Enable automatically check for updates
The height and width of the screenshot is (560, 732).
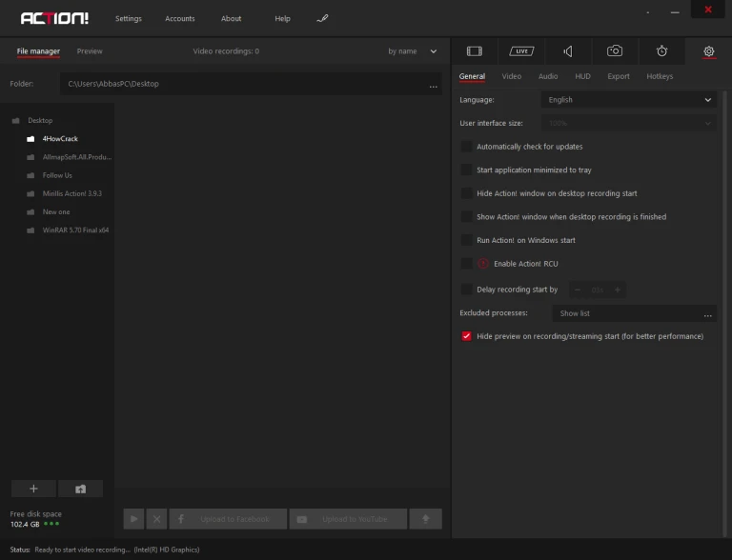[x=466, y=147]
